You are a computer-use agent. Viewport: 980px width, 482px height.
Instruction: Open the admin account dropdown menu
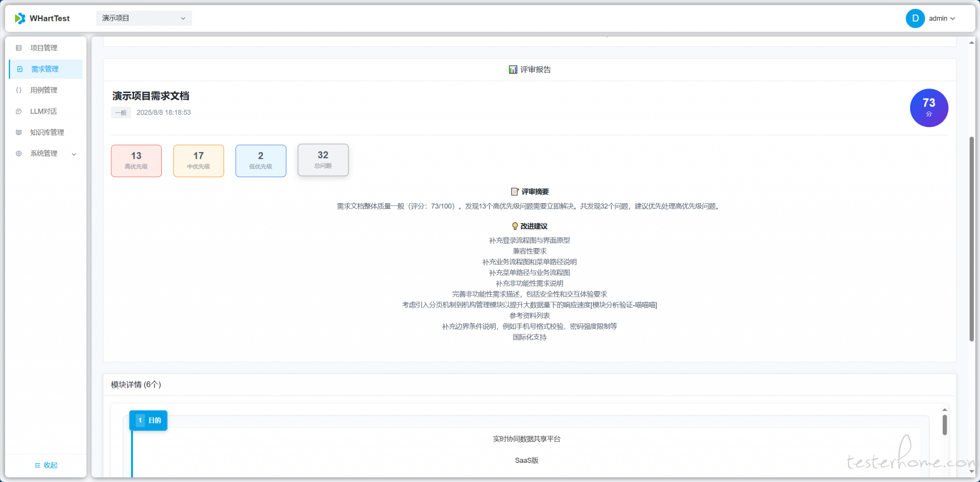(942, 18)
